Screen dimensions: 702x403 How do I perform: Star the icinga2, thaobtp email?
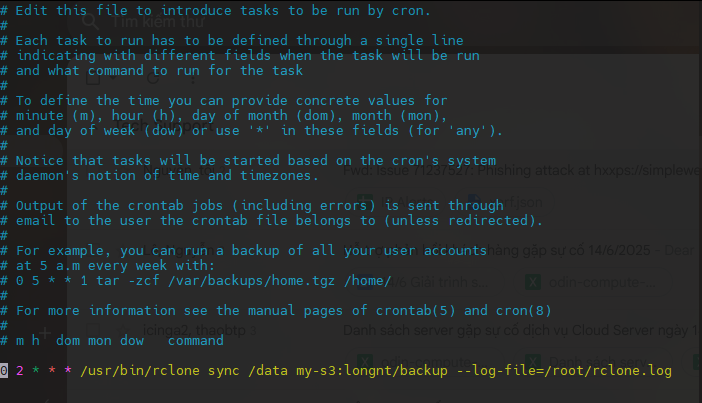(x=120, y=330)
